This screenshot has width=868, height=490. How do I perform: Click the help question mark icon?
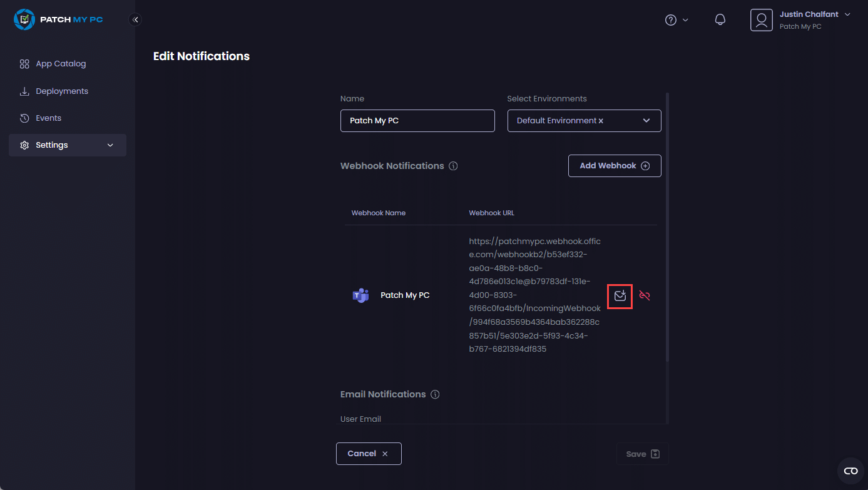coord(671,20)
